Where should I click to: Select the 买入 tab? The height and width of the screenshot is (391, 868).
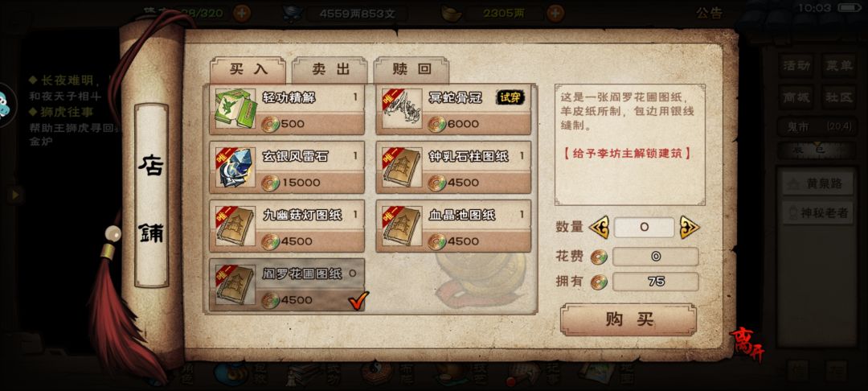tap(248, 70)
